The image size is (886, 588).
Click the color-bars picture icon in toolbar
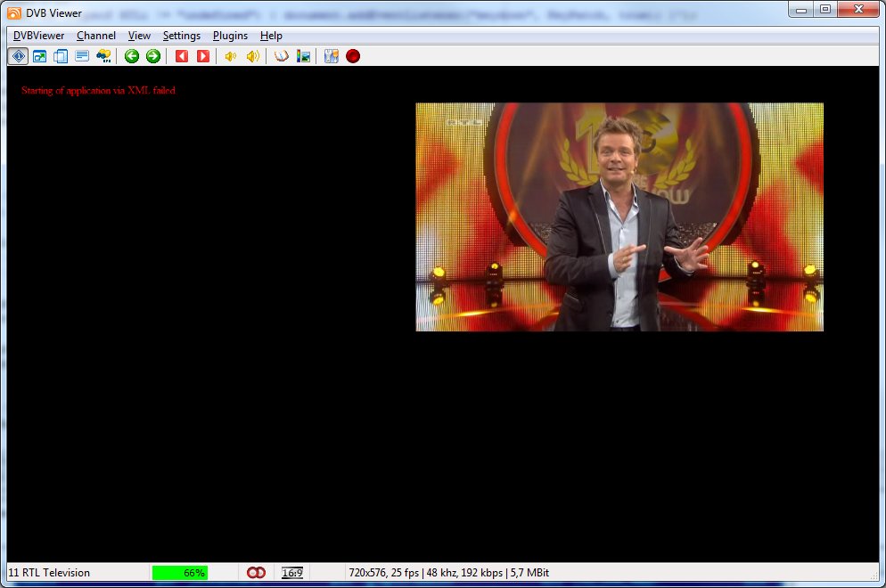(x=304, y=56)
